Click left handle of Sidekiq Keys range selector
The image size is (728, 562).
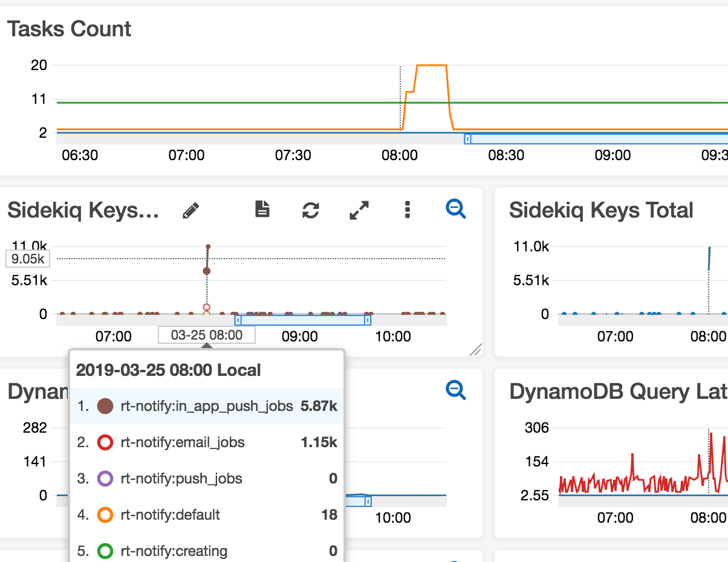(238, 320)
